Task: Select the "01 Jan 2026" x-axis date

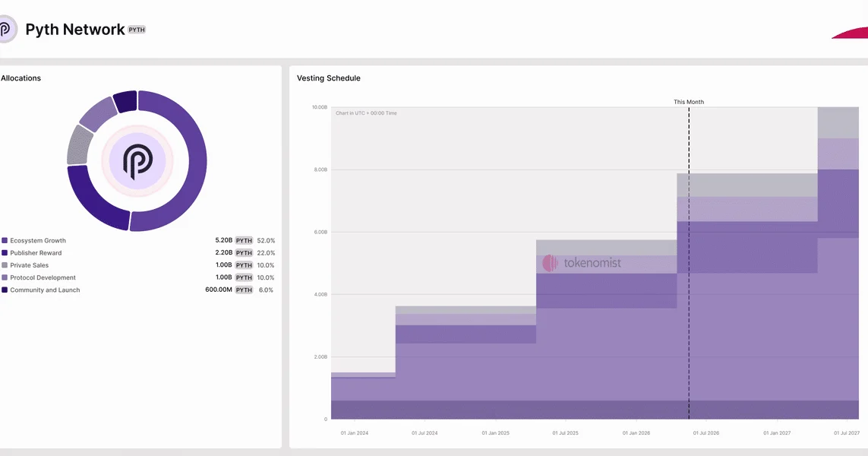Action: click(x=636, y=432)
